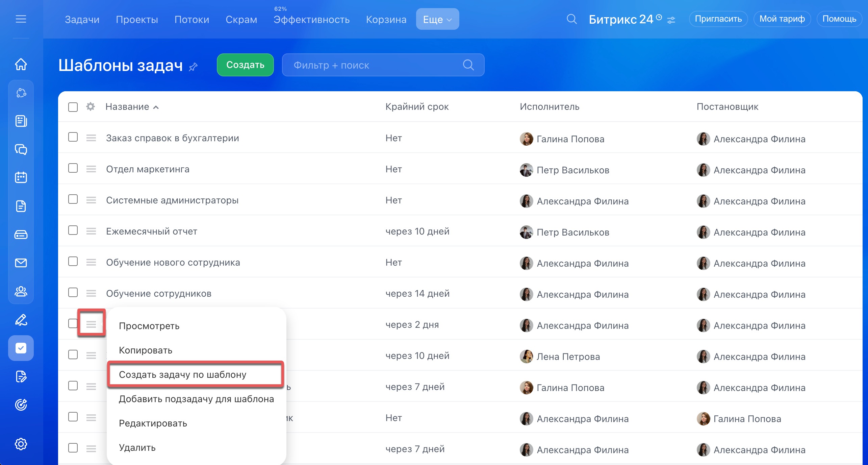Image resolution: width=868 pixels, height=465 pixels.
Task: Open the target goals icon in sidebar
Action: pos(21,405)
